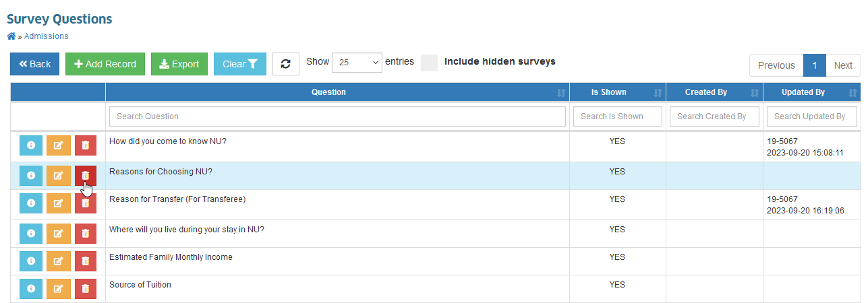
Task: Focus the Search Question field
Action: tap(337, 116)
